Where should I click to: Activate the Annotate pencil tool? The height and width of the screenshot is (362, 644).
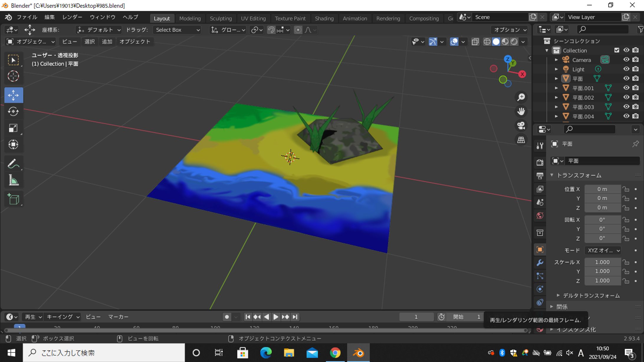click(x=13, y=164)
